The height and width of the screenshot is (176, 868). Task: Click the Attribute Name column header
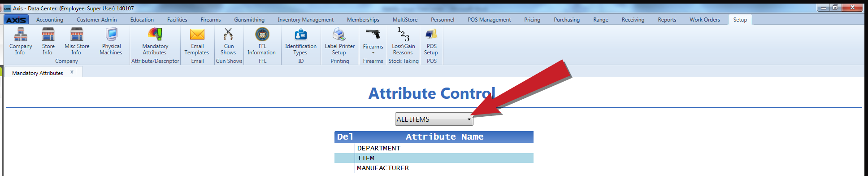tap(444, 137)
